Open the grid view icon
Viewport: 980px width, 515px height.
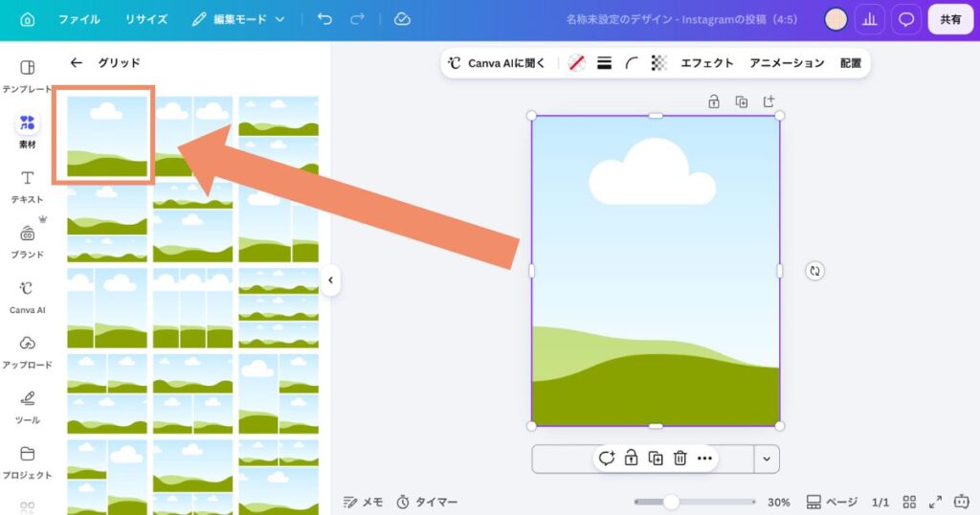point(909,502)
